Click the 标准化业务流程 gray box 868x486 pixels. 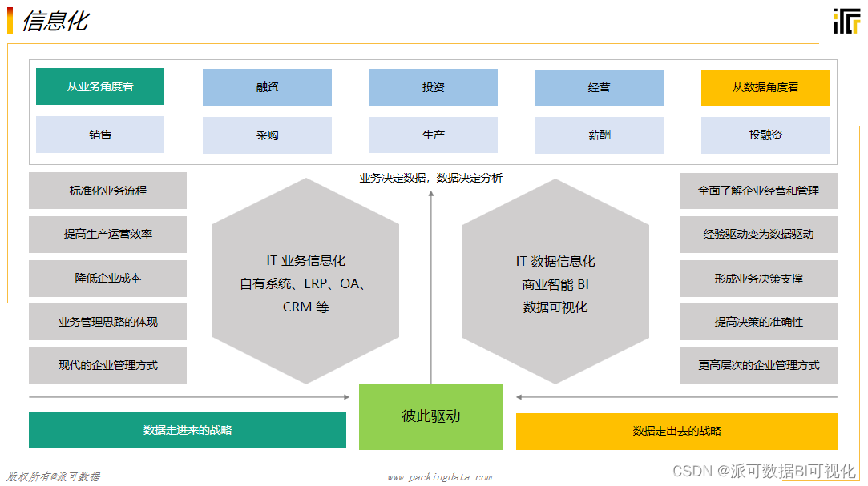tap(108, 191)
